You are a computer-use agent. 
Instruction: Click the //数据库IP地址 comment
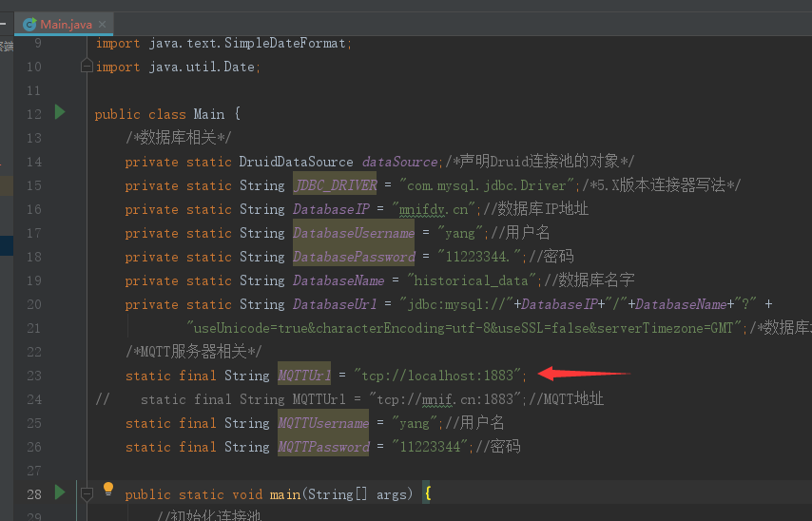pos(535,209)
